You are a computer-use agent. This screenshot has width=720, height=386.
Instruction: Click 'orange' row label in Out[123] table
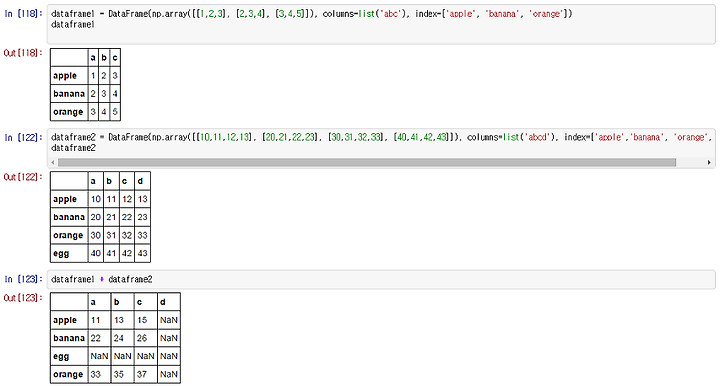(68, 374)
